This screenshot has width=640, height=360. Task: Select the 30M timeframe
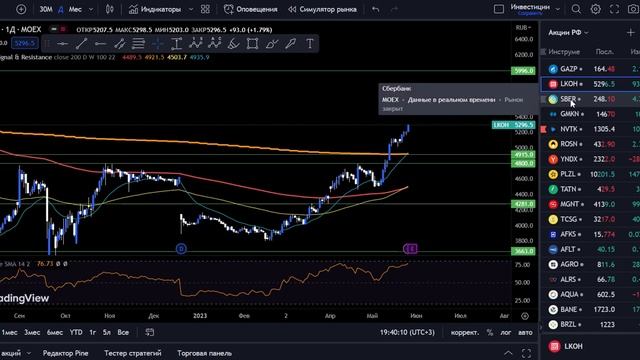pyautogui.click(x=46, y=9)
